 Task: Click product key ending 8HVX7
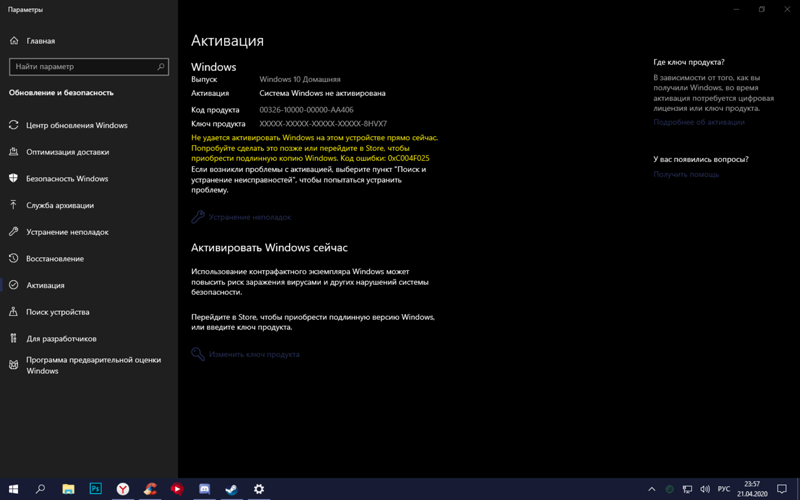tap(323, 123)
